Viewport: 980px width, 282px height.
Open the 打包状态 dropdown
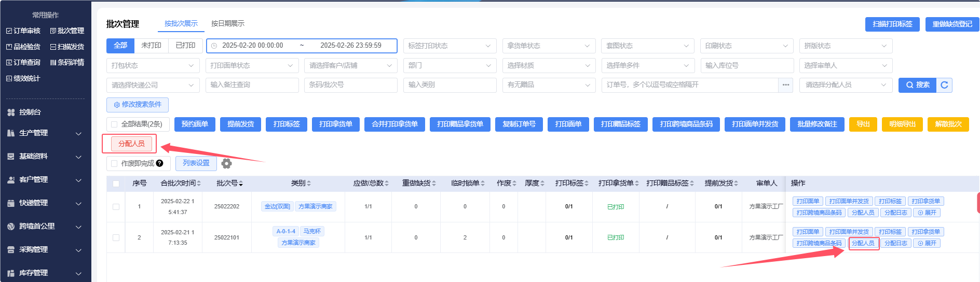pyautogui.click(x=153, y=65)
